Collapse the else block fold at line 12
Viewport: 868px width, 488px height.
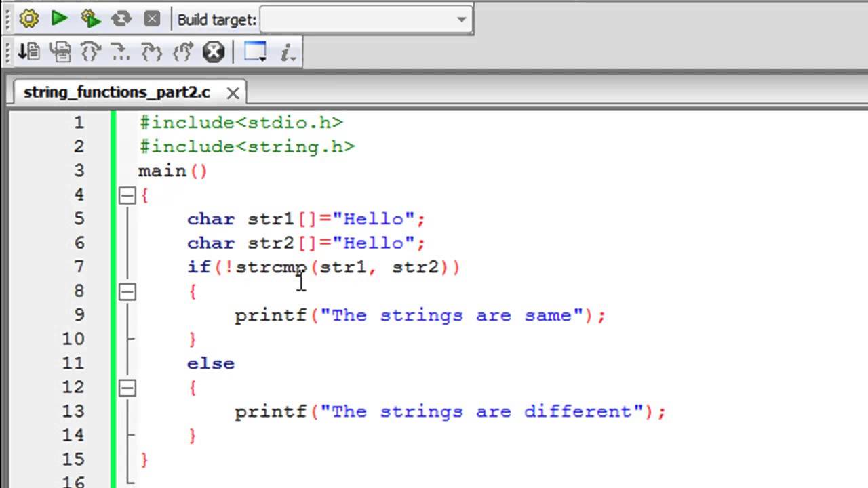(x=127, y=388)
